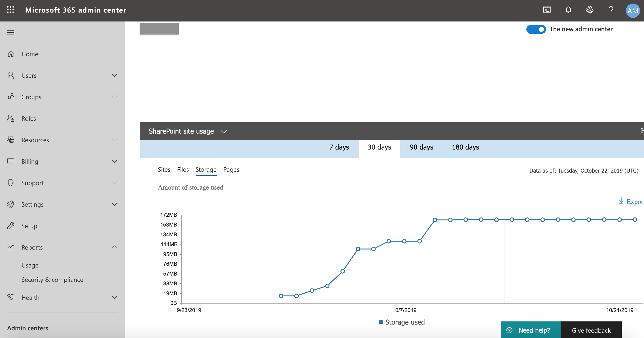644x338 pixels.
Task: Select the 7 days period tab
Action: 339,147
